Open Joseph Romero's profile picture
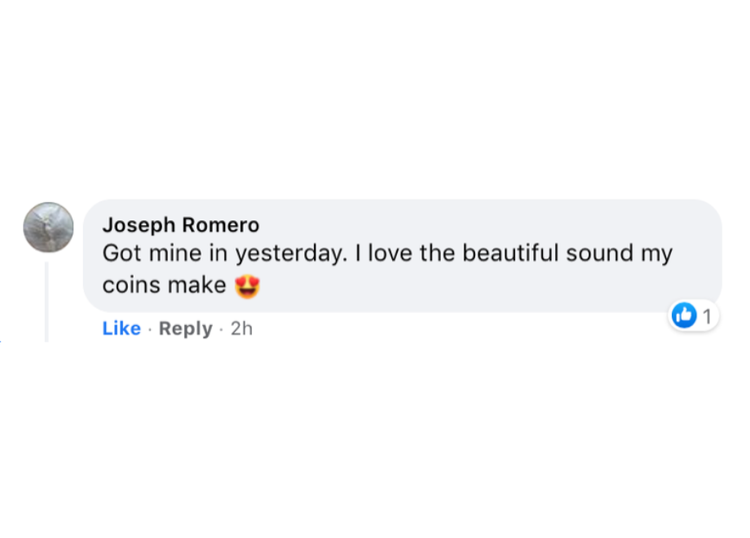 [48, 227]
